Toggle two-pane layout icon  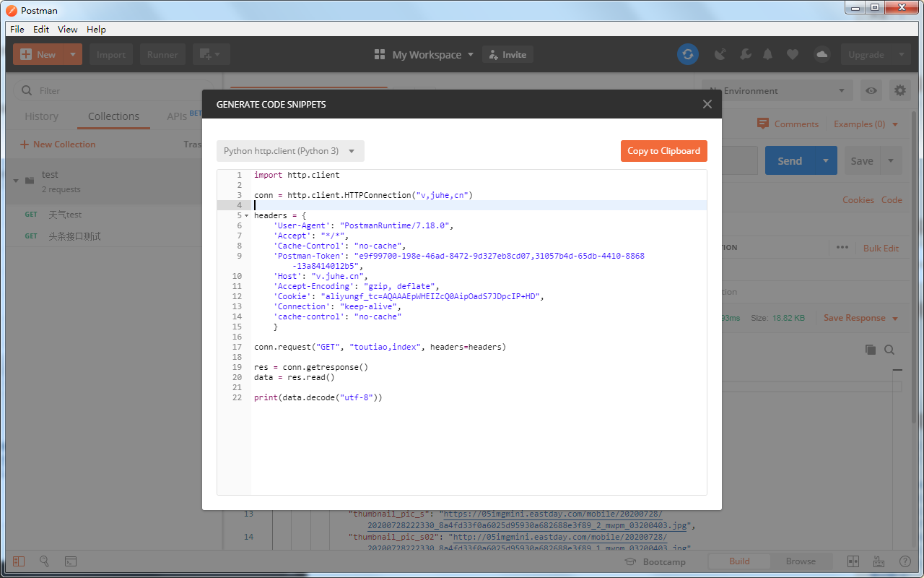click(853, 561)
